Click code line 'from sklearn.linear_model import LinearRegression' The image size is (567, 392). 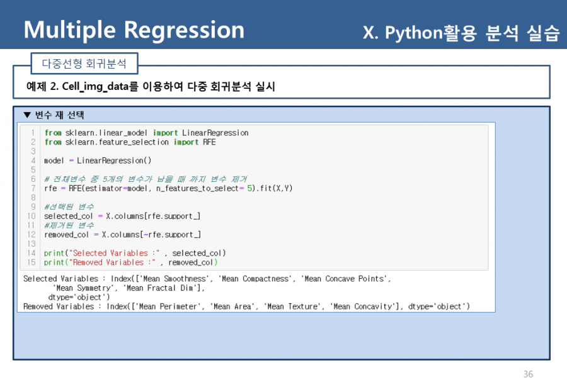146,133
